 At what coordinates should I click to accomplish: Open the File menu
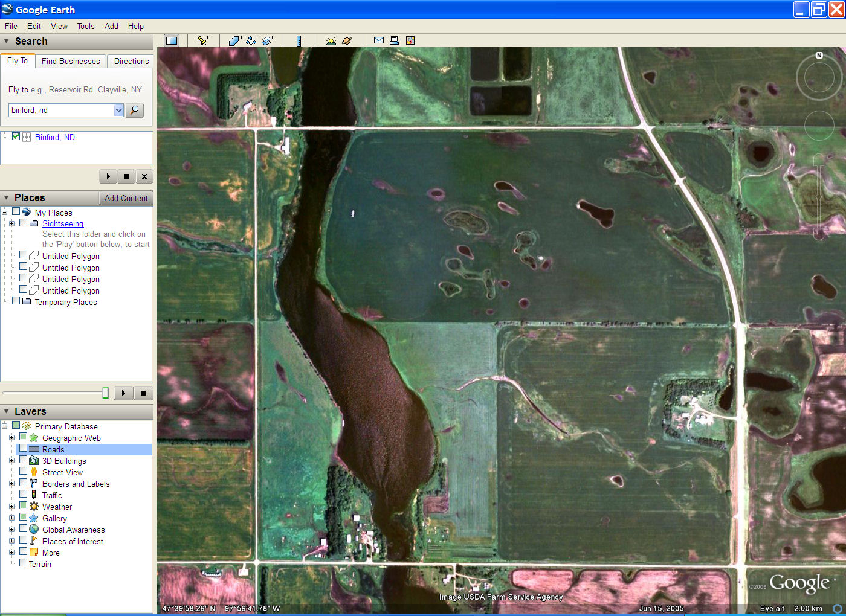tap(11, 26)
